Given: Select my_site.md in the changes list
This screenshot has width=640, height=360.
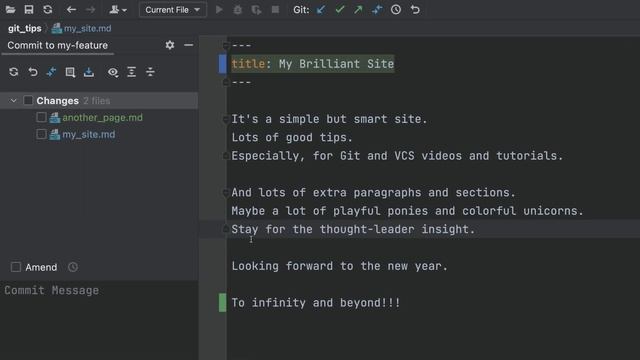Looking at the screenshot, I should [x=89, y=134].
